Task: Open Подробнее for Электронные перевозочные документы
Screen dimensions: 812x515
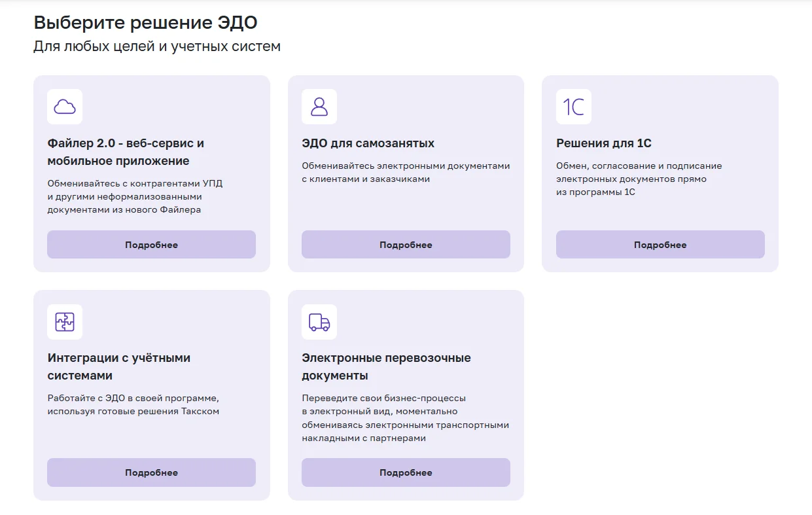Action: pos(406,472)
